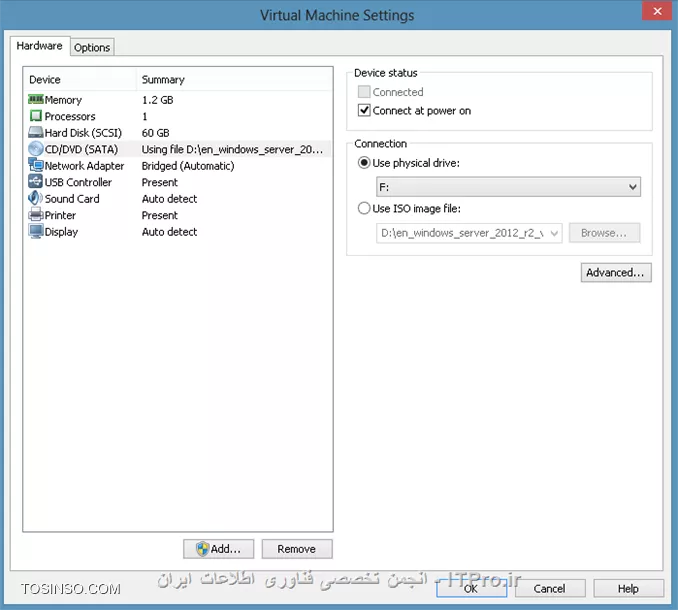Click the Sound Card speaker icon
Image resolution: width=678 pixels, height=610 pixels.
36,198
